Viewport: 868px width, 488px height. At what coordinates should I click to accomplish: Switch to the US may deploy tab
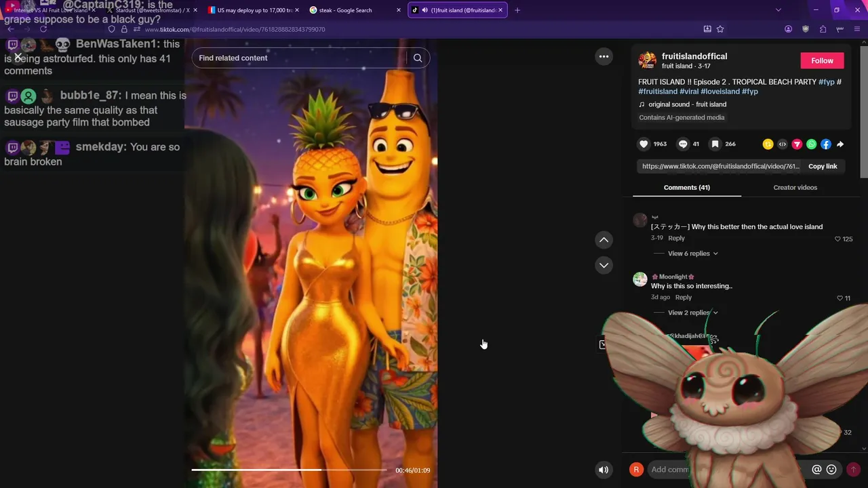(x=252, y=10)
